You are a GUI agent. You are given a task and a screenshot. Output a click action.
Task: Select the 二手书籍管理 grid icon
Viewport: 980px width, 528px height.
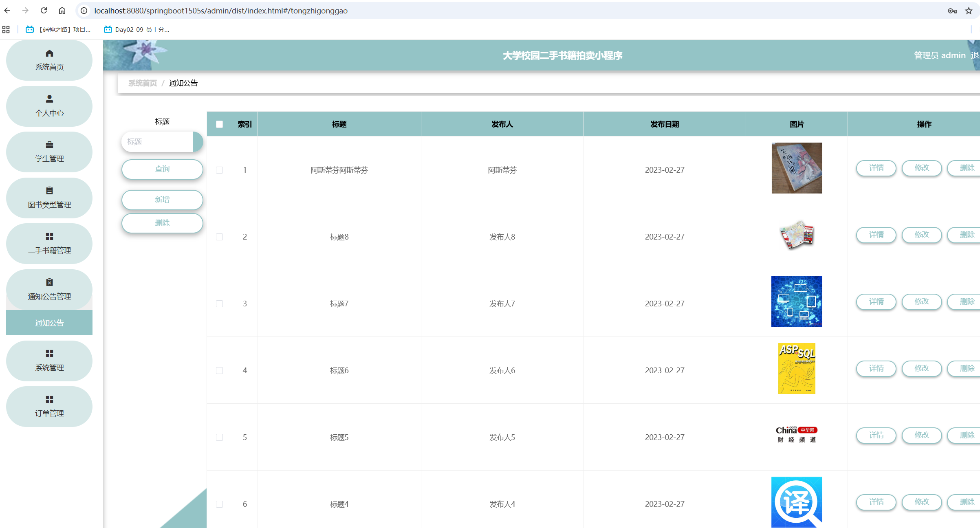[49, 236]
